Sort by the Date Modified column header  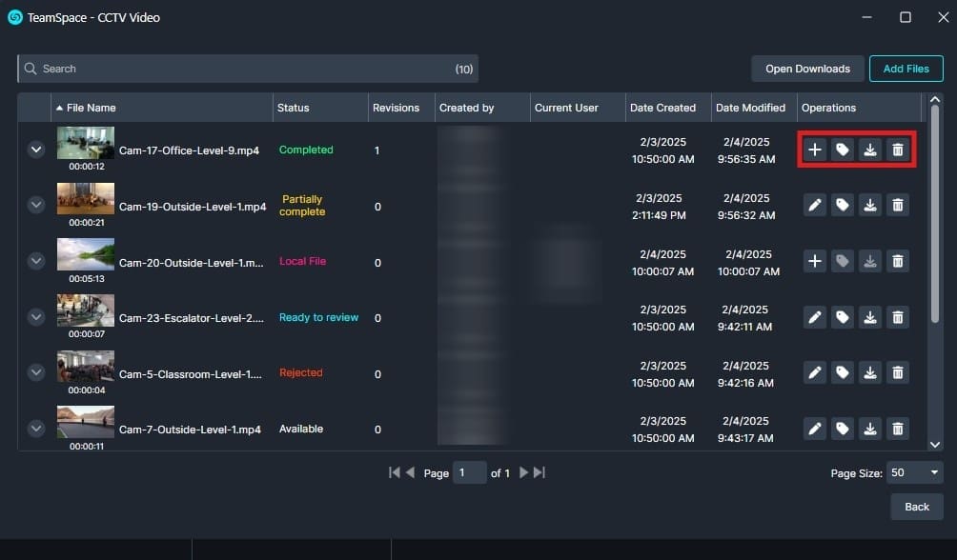click(750, 108)
